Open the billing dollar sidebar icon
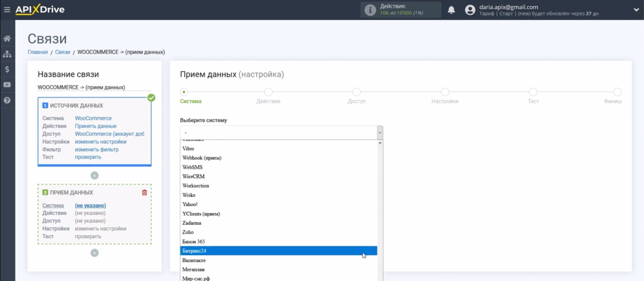 click(7, 69)
